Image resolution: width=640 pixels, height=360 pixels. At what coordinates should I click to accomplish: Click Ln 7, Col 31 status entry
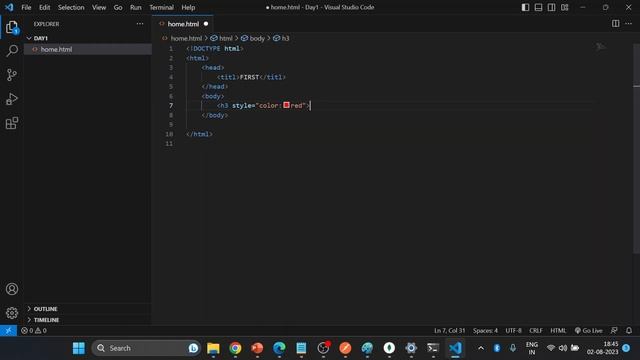[449, 331]
